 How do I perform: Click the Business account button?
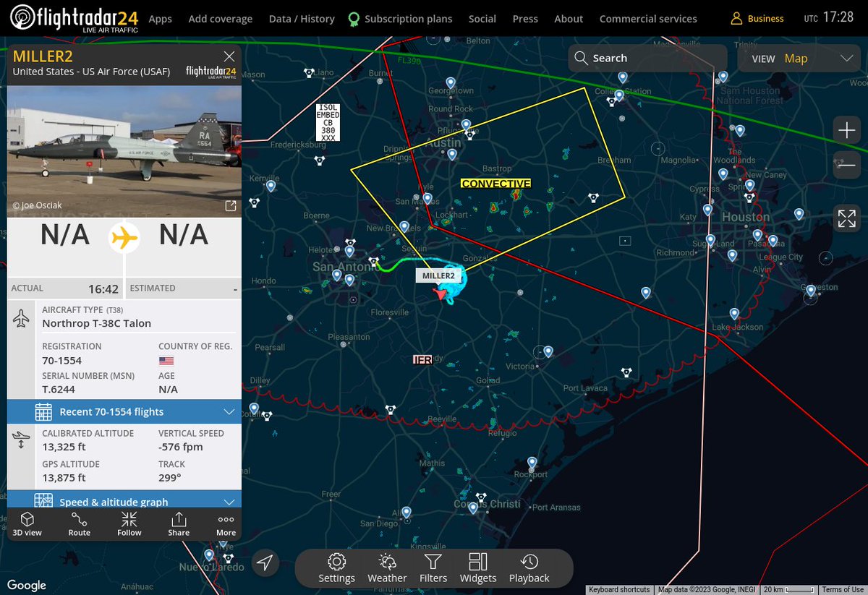coord(757,19)
